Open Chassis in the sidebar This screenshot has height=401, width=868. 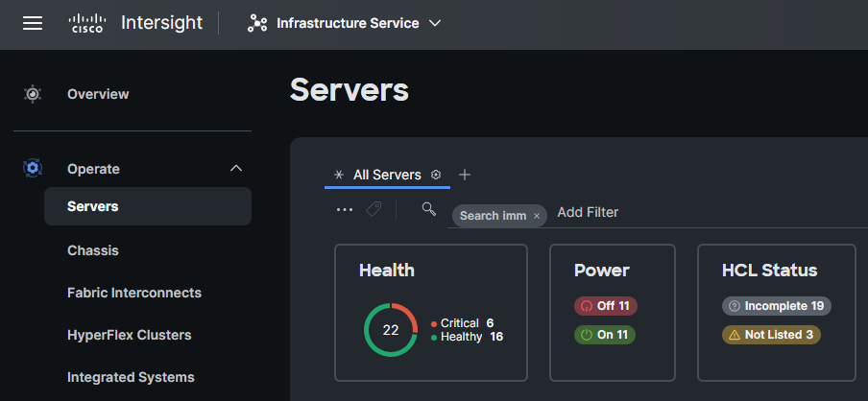point(93,250)
